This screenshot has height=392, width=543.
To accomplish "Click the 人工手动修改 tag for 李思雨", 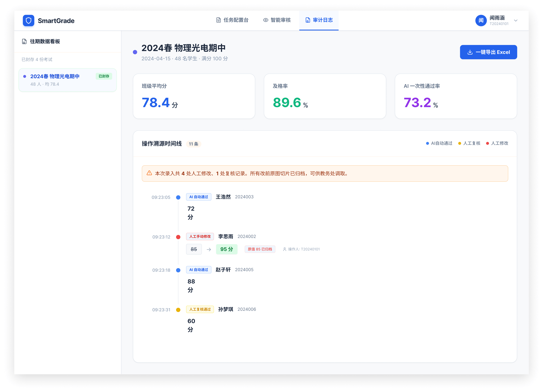I will coord(200,236).
